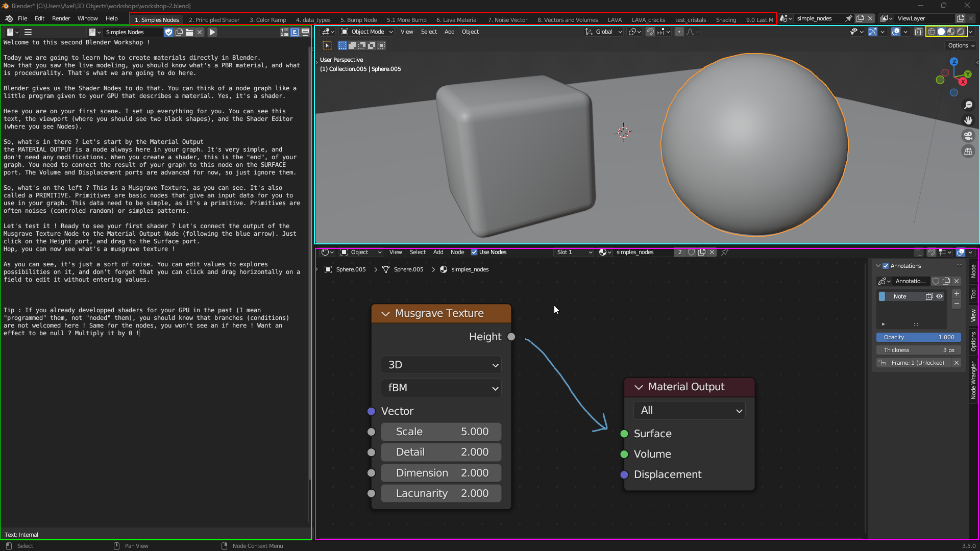The height and width of the screenshot is (551, 980).
Task: Enable proportional editing in the viewport header
Action: coord(679,32)
